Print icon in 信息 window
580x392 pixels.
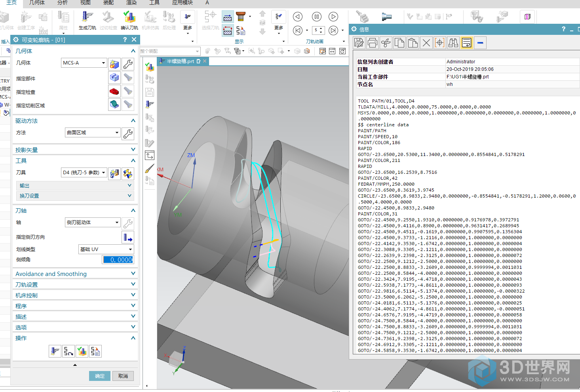[373, 43]
